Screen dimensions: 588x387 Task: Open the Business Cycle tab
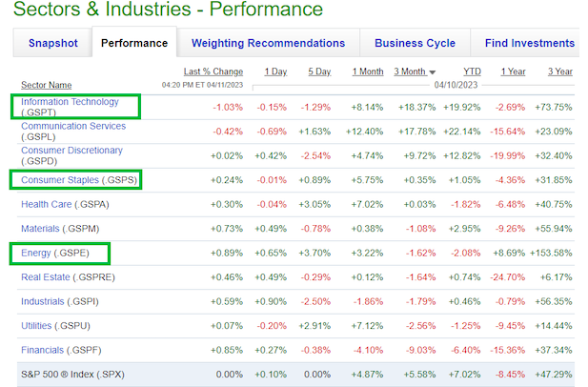tap(415, 43)
